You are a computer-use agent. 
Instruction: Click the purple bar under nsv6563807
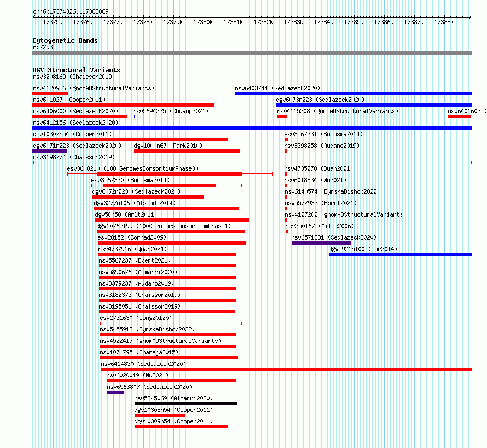tap(116, 392)
